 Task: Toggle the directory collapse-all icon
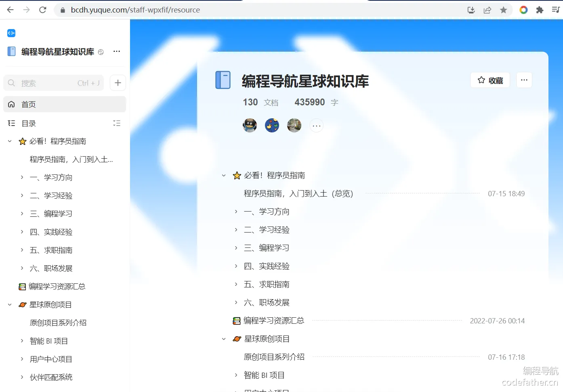click(117, 123)
